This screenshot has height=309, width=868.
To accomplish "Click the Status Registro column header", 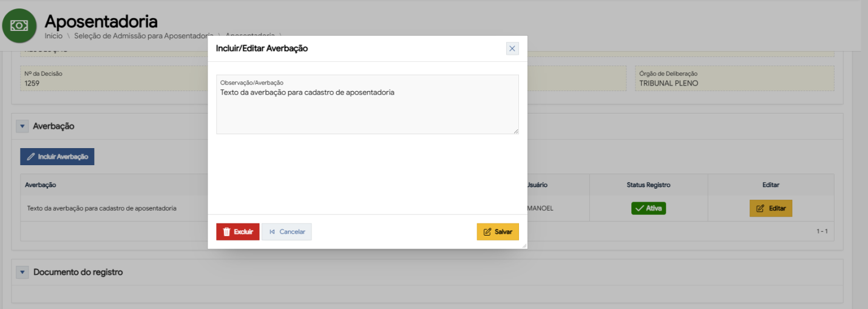I will point(648,185).
